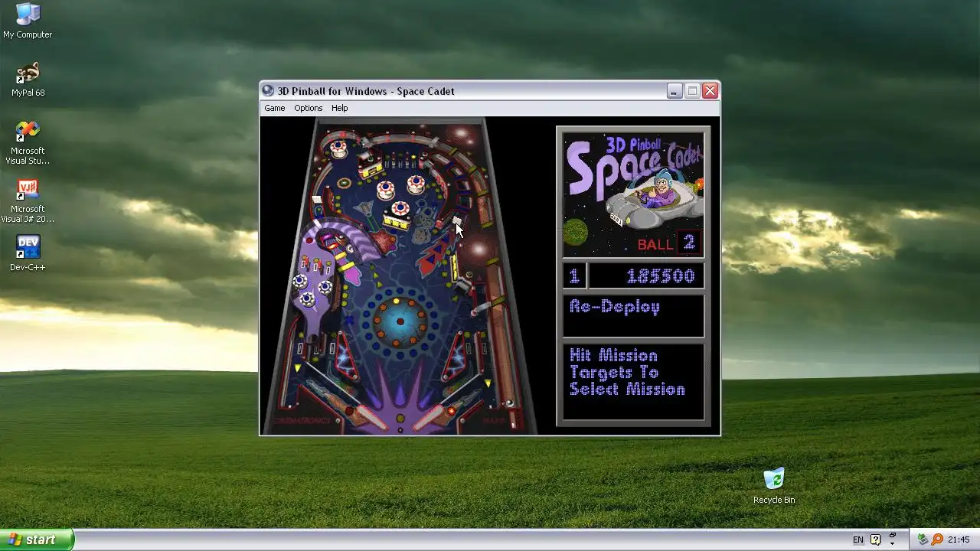The image size is (980, 551).
Task: Click the green Safely Remove Hardware tray icon
Action: pos(923,540)
